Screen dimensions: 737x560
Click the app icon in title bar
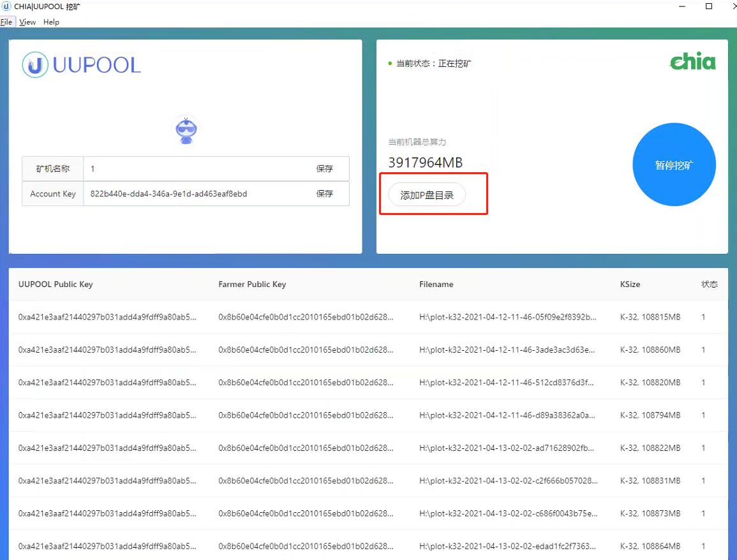pyautogui.click(x=6, y=6)
